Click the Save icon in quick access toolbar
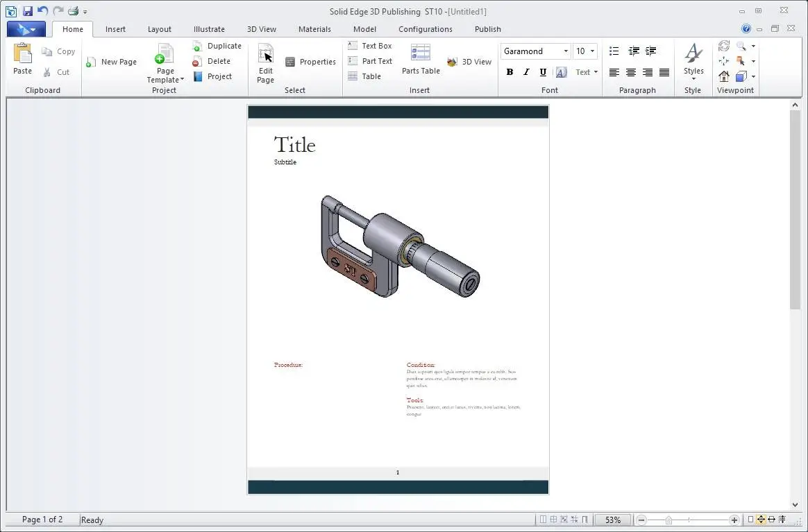This screenshot has height=532, width=808. pyautogui.click(x=27, y=11)
